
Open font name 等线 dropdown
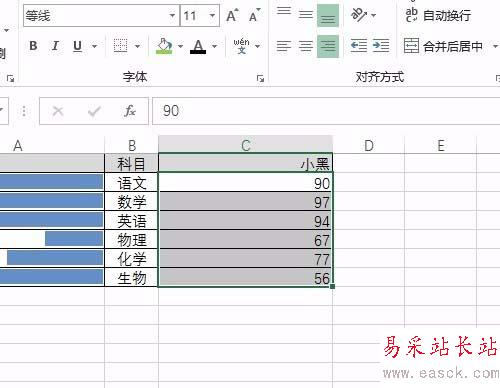172,15
